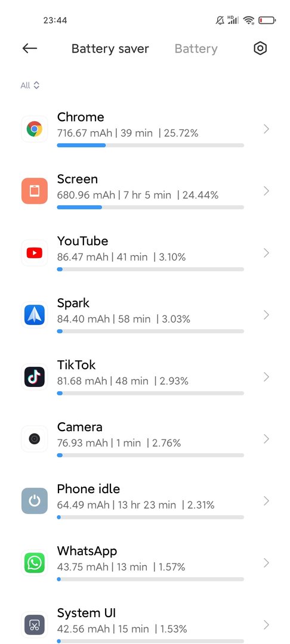Click Chrome's battery usage progress bar

(x=150, y=145)
